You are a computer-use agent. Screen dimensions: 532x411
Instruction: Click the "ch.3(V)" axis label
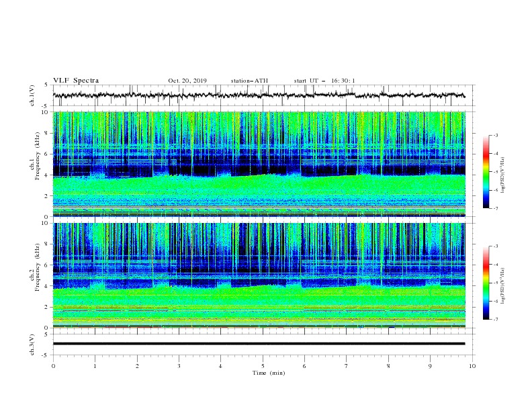[32, 345]
